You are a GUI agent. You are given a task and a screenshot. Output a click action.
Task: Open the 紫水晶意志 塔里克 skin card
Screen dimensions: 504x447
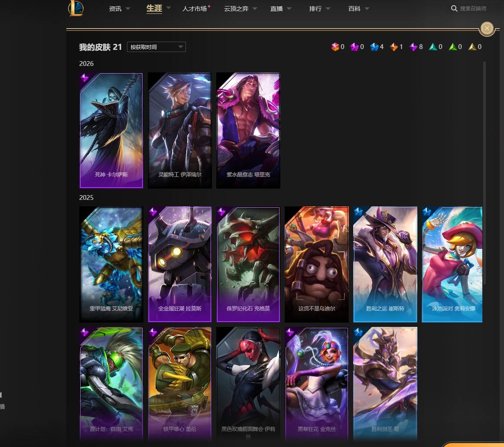coord(248,131)
